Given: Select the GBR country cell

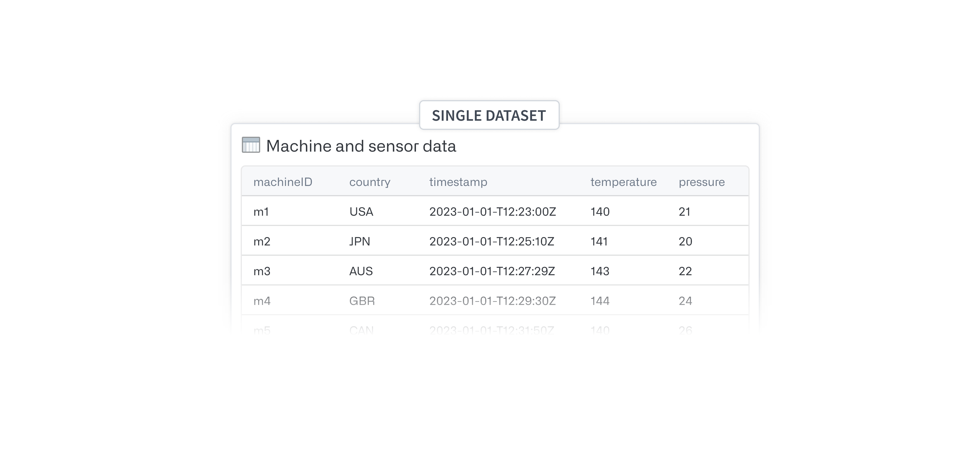Looking at the screenshot, I should click(x=362, y=301).
